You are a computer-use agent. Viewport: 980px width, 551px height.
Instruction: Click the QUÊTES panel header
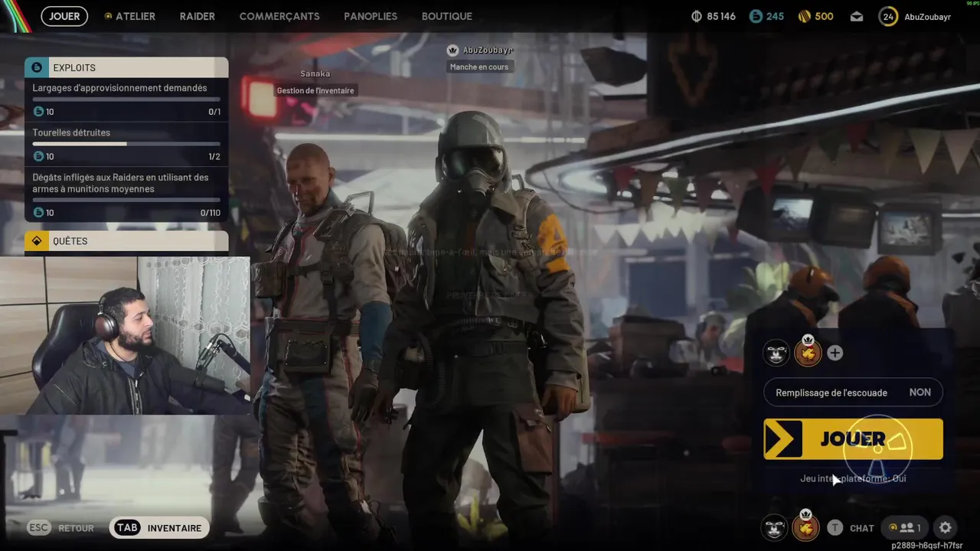(x=126, y=241)
